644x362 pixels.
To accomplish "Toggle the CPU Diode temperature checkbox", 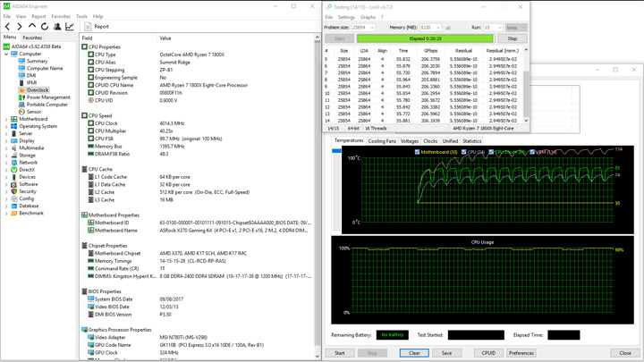I will [491, 152].
